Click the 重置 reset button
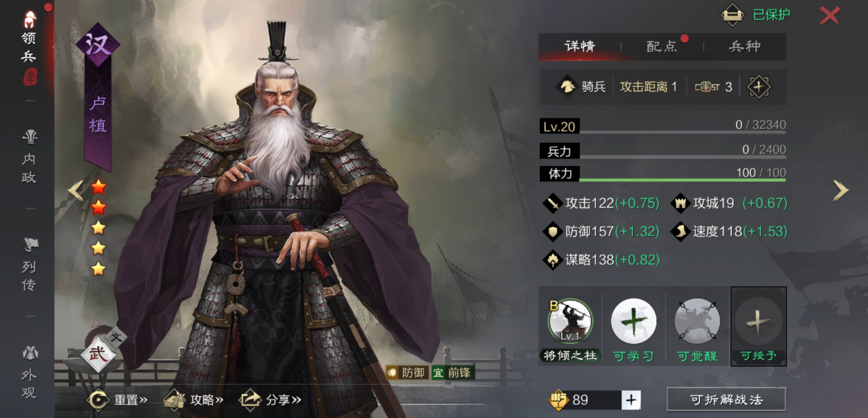This screenshot has width=868, height=418. 117,400
